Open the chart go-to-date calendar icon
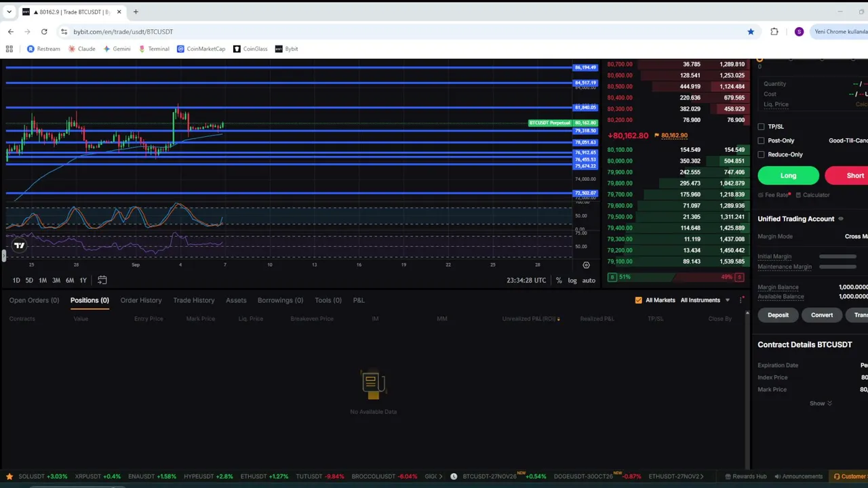Screen dimensions: 868x488 point(102,280)
